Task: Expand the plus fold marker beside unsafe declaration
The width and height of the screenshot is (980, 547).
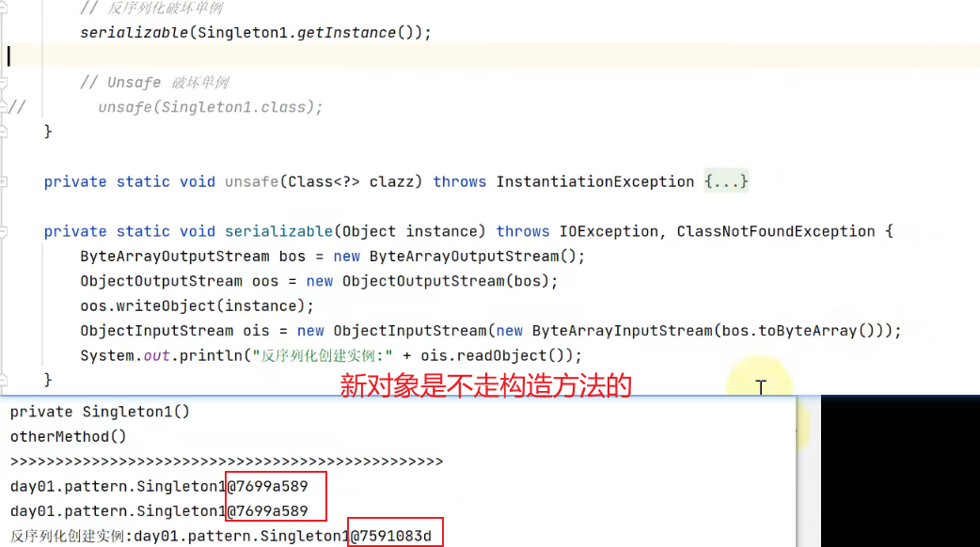Action: (3, 181)
